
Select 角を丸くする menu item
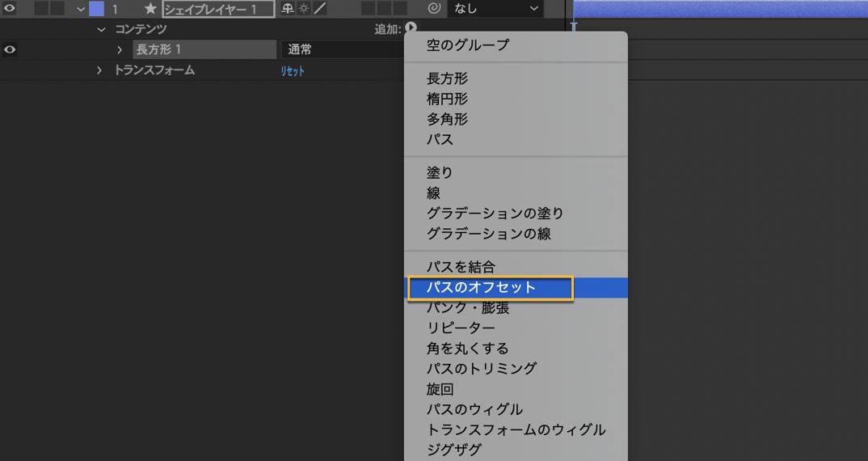(x=516, y=349)
